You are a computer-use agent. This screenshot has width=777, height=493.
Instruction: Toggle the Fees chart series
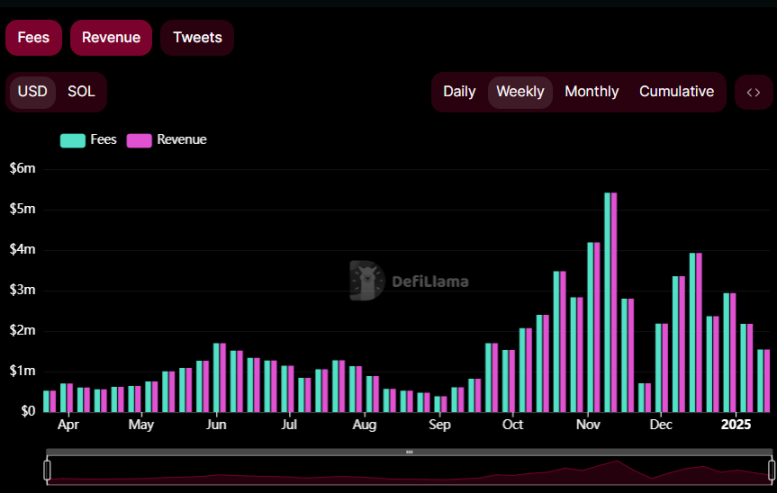(33, 38)
